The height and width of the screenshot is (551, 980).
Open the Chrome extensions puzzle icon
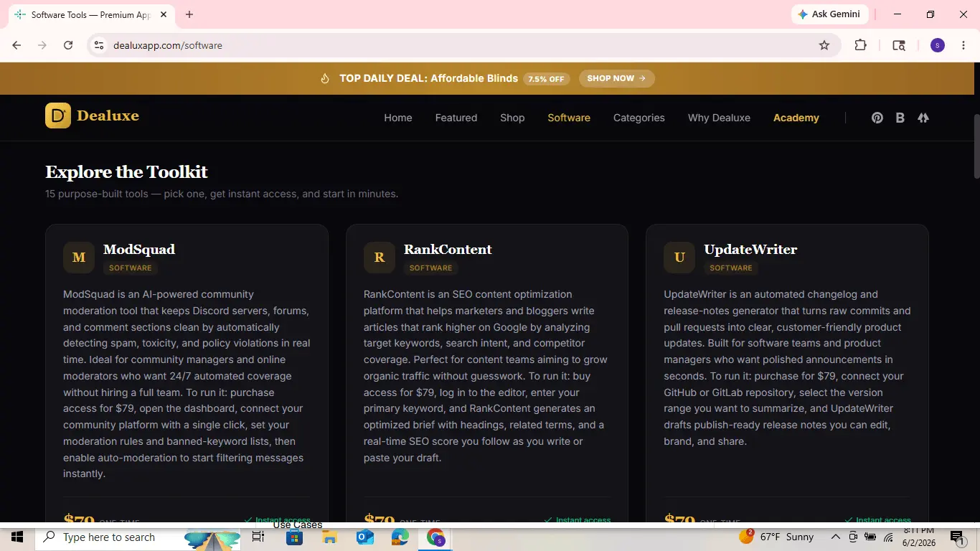tap(861, 45)
